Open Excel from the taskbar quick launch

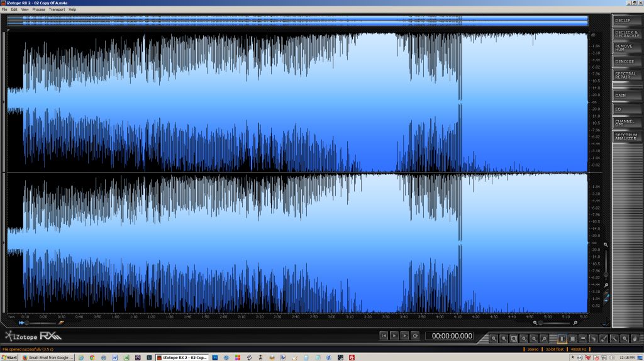[x=126, y=357]
